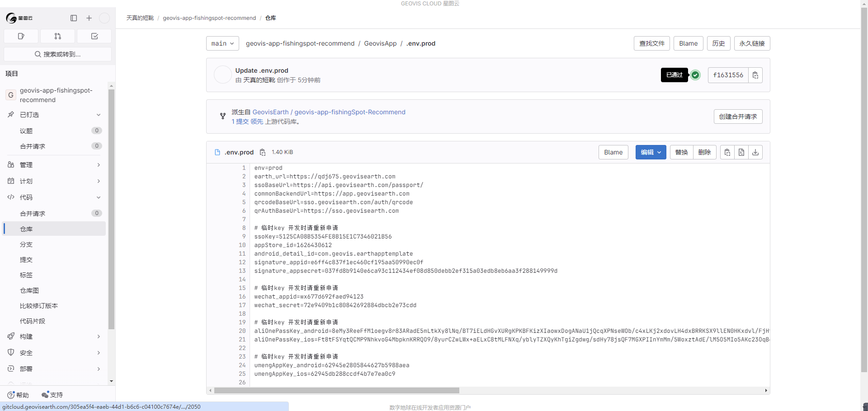
Task: Expand the 部署 menu
Action: point(55,369)
